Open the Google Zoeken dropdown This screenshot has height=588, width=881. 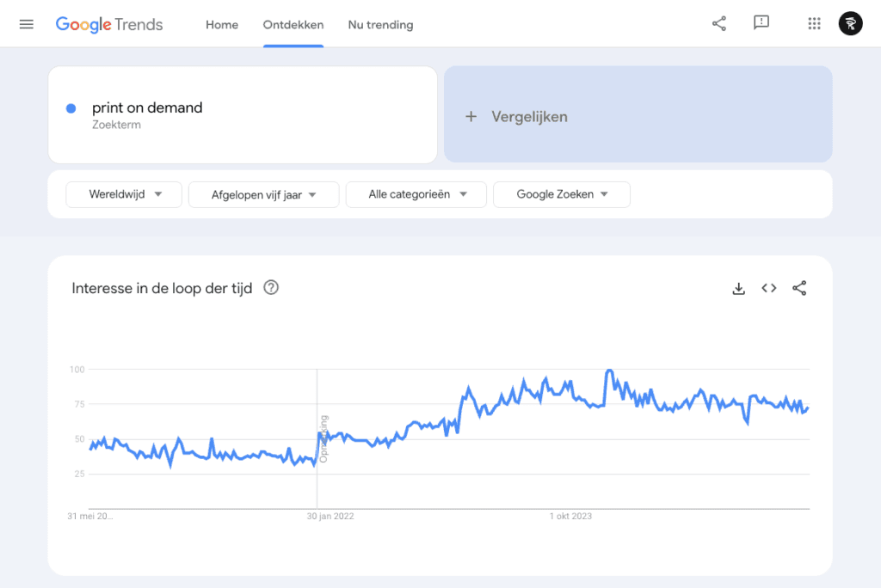(x=561, y=194)
